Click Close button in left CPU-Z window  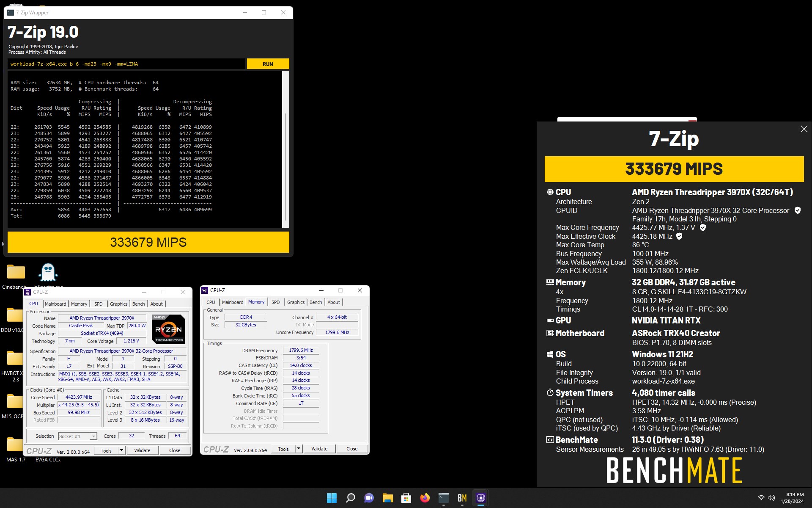175,450
